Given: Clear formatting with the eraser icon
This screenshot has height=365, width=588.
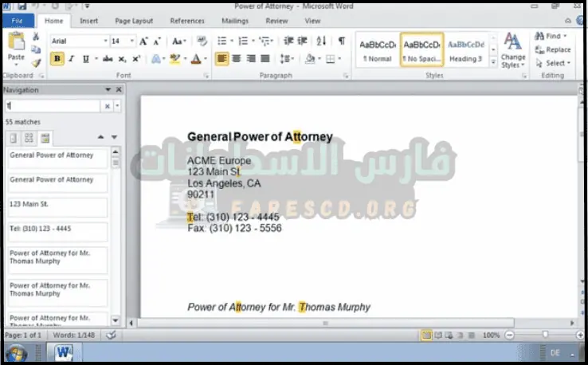Looking at the screenshot, I should (x=202, y=41).
